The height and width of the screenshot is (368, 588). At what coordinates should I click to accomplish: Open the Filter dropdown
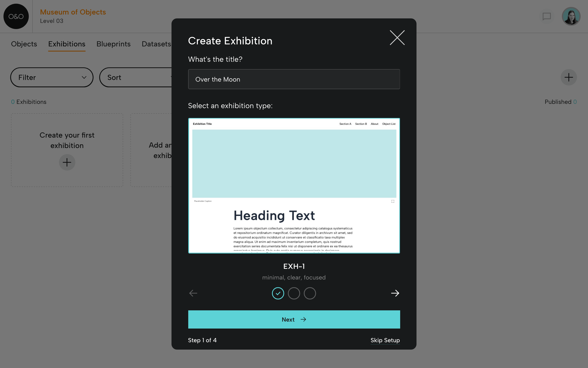click(52, 77)
